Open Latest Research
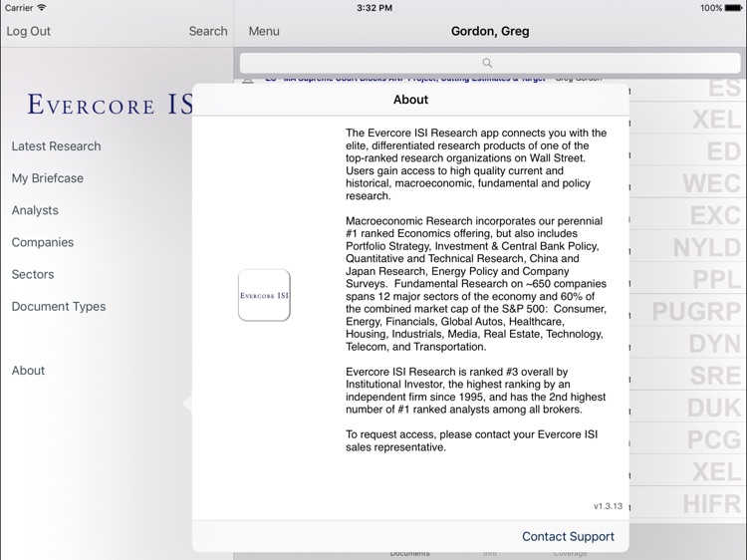747x560 pixels. [56, 146]
